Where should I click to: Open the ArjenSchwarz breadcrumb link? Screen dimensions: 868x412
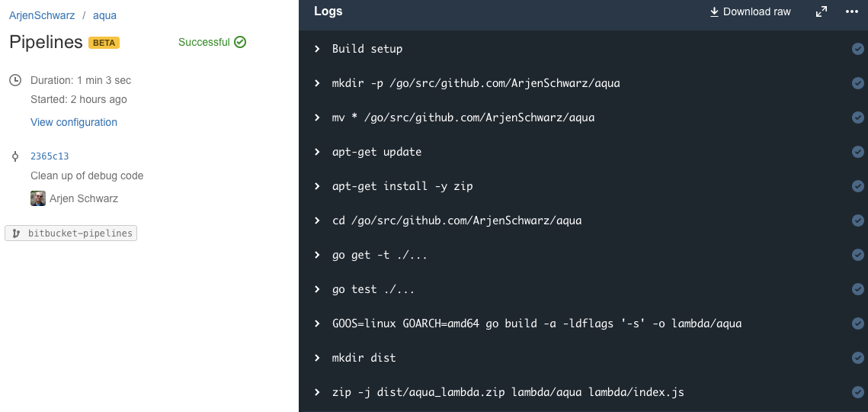coord(42,15)
